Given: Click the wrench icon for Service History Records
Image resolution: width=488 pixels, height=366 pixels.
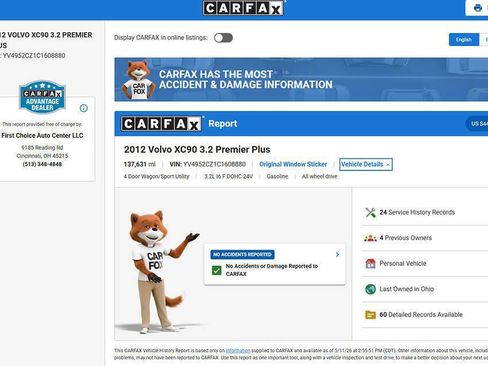Looking at the screenshot, I should pos(370,212).
